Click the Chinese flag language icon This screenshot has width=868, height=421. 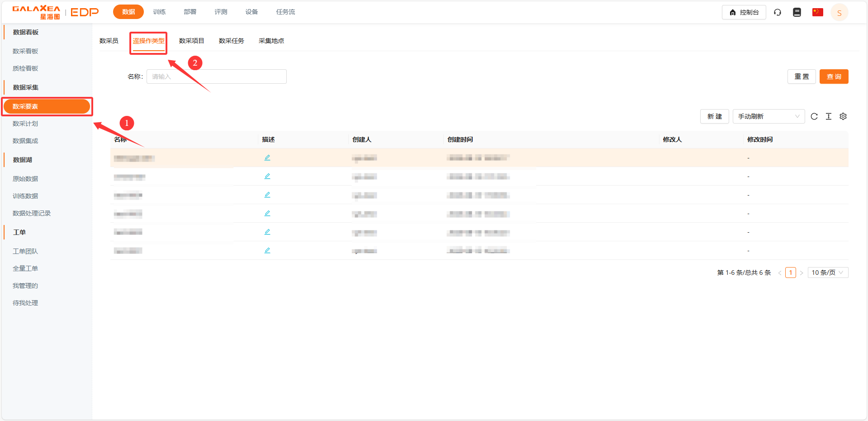[817, 12]
